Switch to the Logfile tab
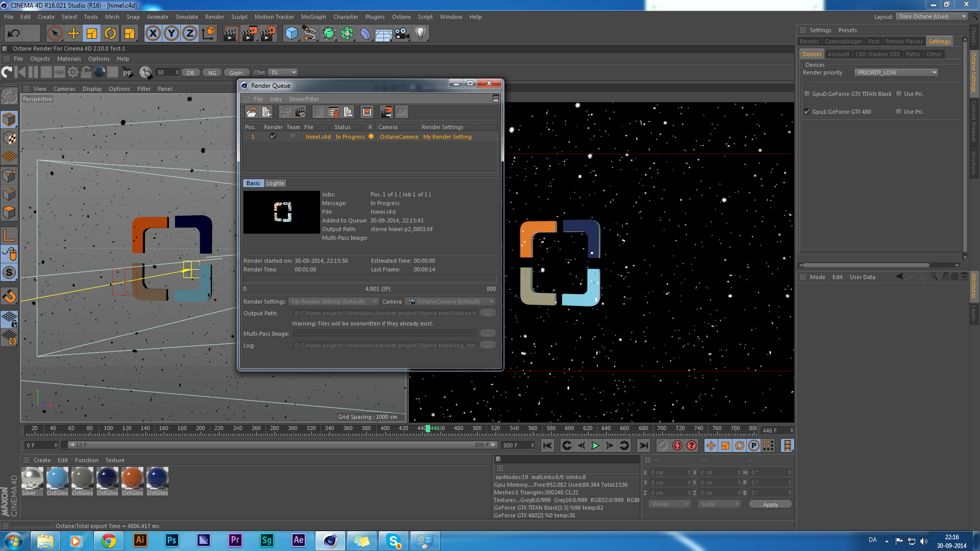The image size is (980, 551). [x=275, y=183]
